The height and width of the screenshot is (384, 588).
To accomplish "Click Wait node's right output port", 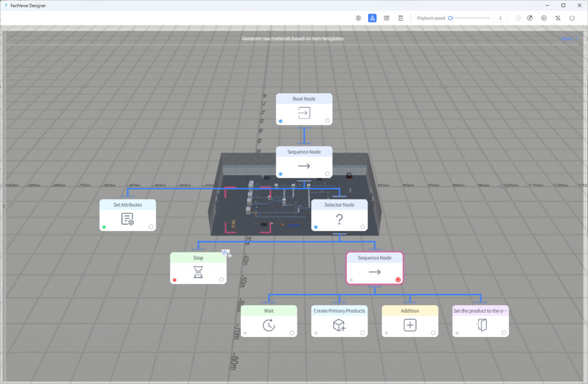I will pos(292,333).
